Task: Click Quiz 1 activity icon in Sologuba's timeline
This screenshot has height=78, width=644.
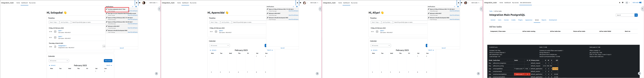Action: 55,32
